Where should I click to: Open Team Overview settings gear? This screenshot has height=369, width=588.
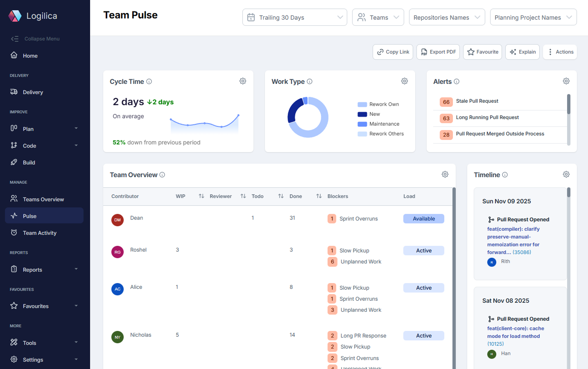coord(445,174)
